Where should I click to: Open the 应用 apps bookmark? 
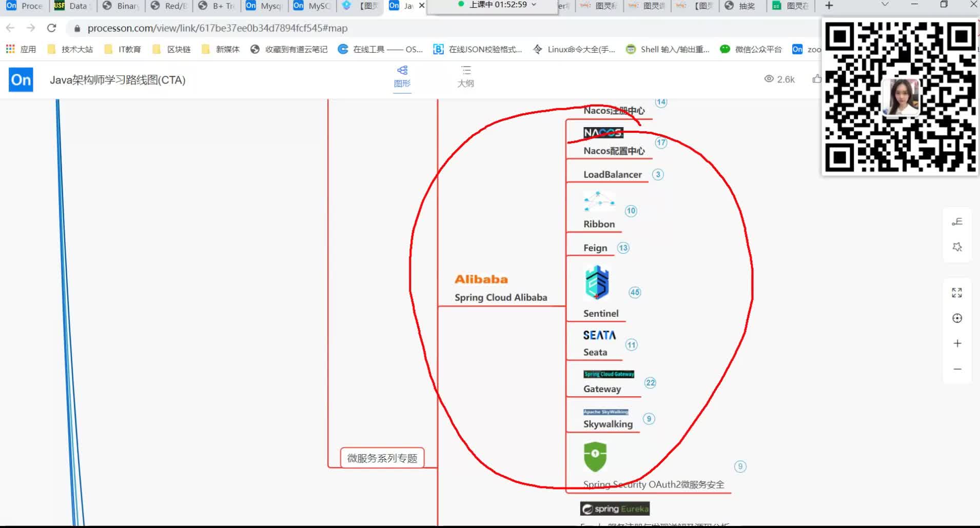(21, 49)
